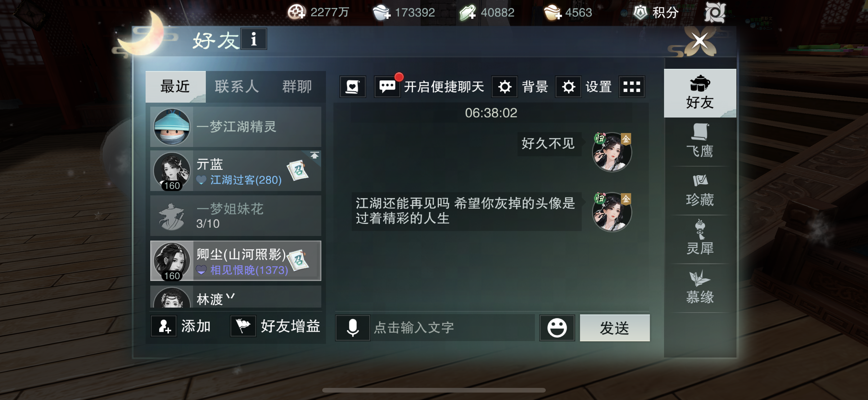Select the 卿尘(山河照影) conversation

pyautogui.click(x=236, y=260)
